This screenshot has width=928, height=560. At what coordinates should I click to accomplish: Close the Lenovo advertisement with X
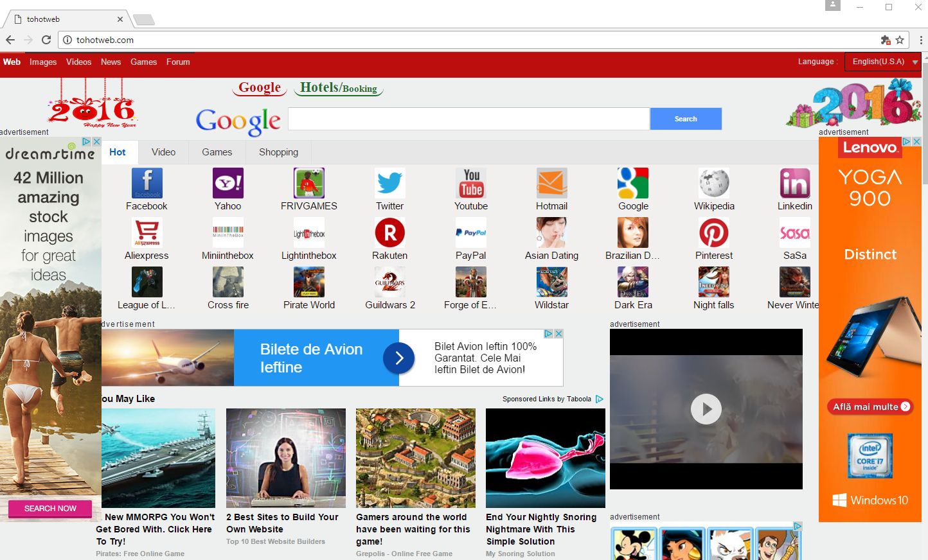click(x=917, y=141)
